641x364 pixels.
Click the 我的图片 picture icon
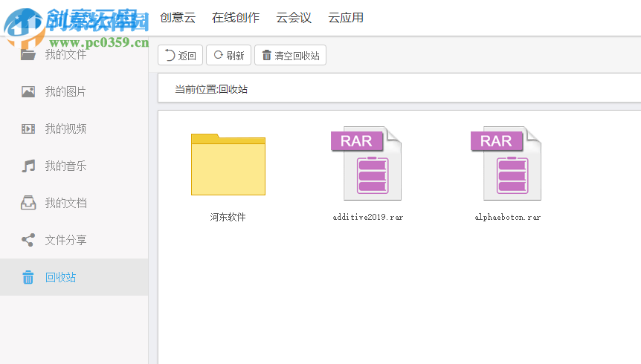pyautogui.click(x=28, y=91)
